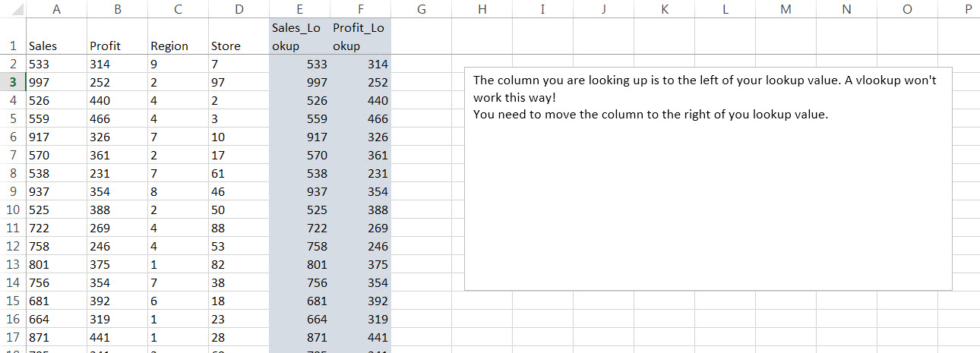Select the Store header cell
The height and width of the screenshot is (353, 980).
tap(239, 46)
